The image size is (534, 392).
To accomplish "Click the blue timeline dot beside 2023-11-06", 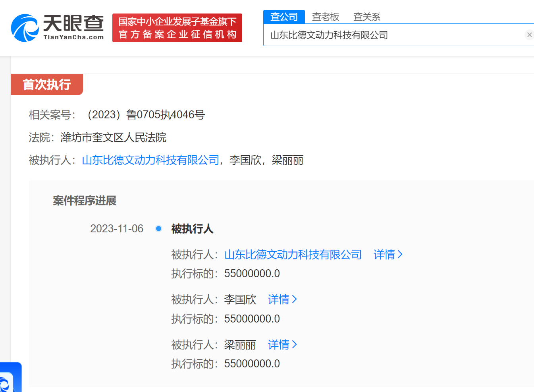I will 159,228.
